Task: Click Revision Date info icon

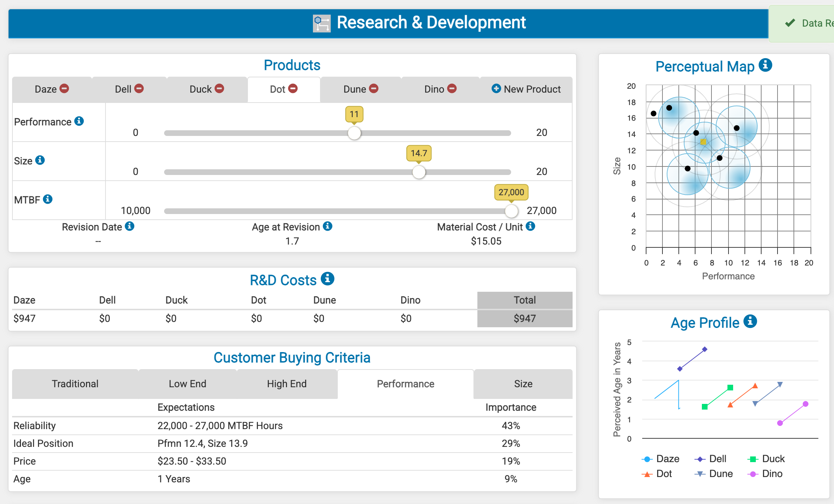Action: coord(130,226)
